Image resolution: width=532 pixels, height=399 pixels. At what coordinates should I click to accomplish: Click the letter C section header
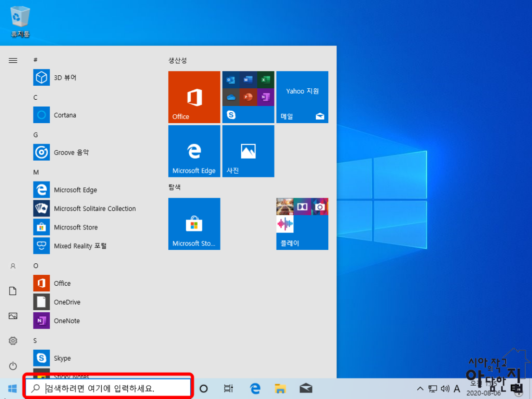point(35,97)
